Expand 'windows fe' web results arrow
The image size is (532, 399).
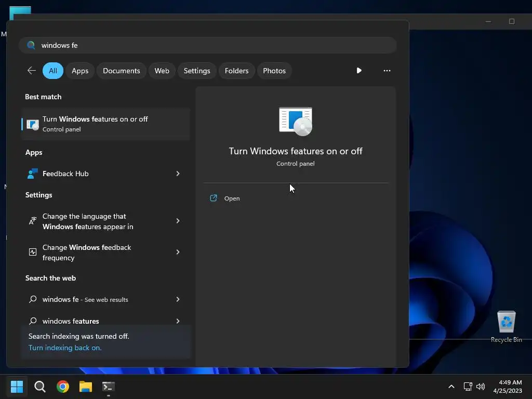pyautogui.click(x=178, y=299)
